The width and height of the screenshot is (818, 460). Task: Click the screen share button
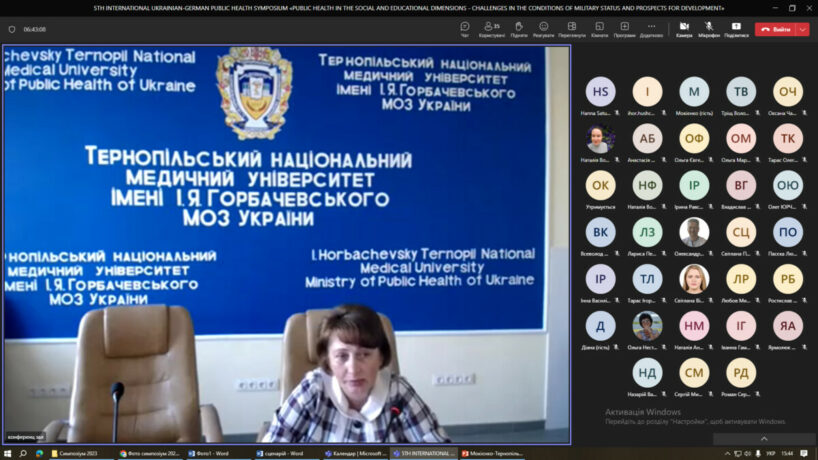point(736,28)
